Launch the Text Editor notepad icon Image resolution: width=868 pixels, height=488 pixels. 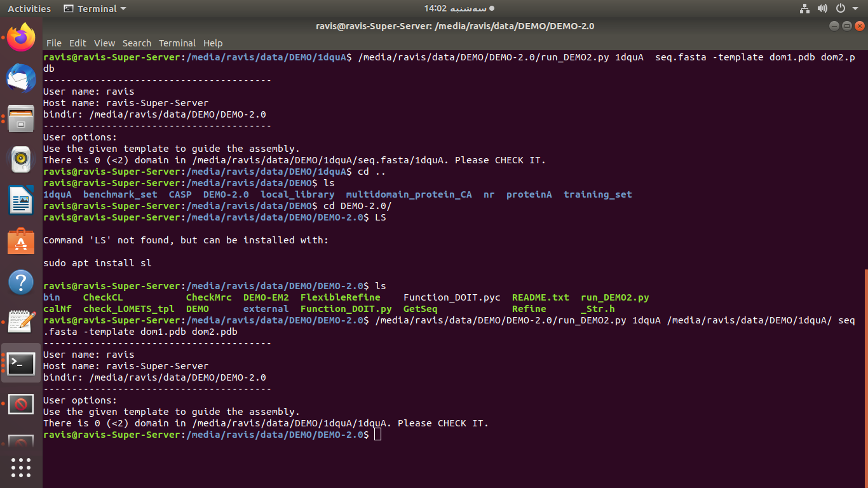tap(21, 322)
